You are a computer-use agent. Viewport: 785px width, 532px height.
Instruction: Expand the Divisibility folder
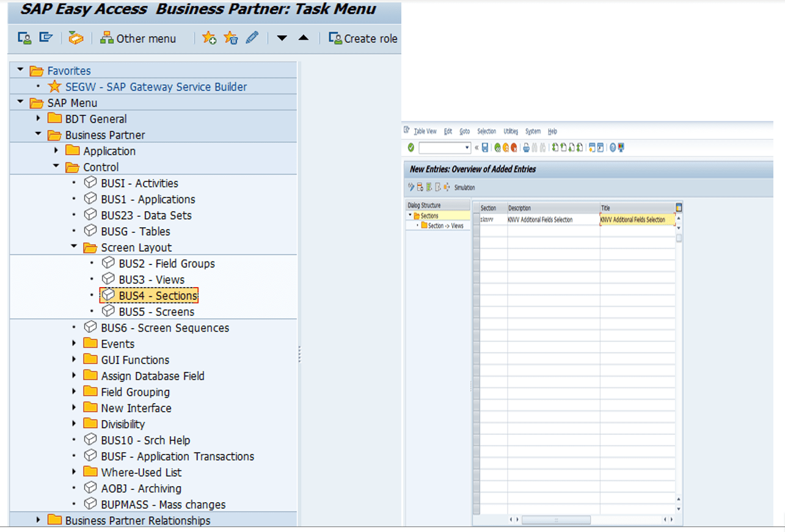[x=75, y=423]
